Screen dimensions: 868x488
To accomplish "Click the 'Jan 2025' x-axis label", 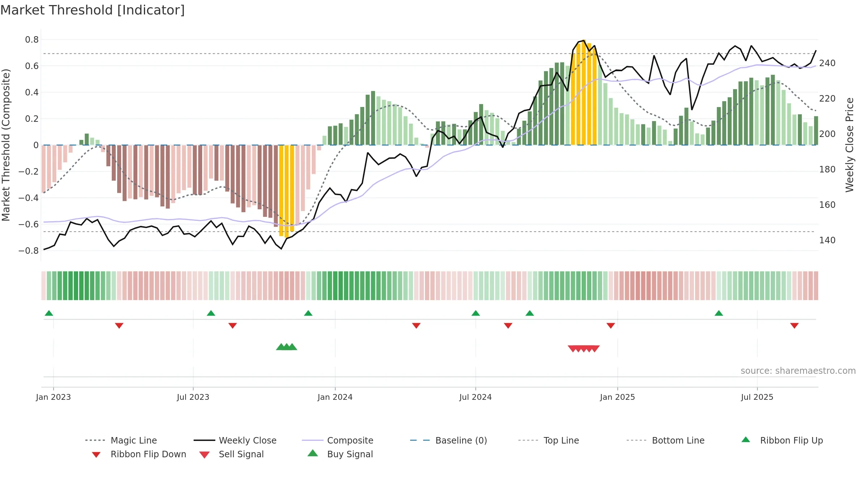I will tap(617, 397).
